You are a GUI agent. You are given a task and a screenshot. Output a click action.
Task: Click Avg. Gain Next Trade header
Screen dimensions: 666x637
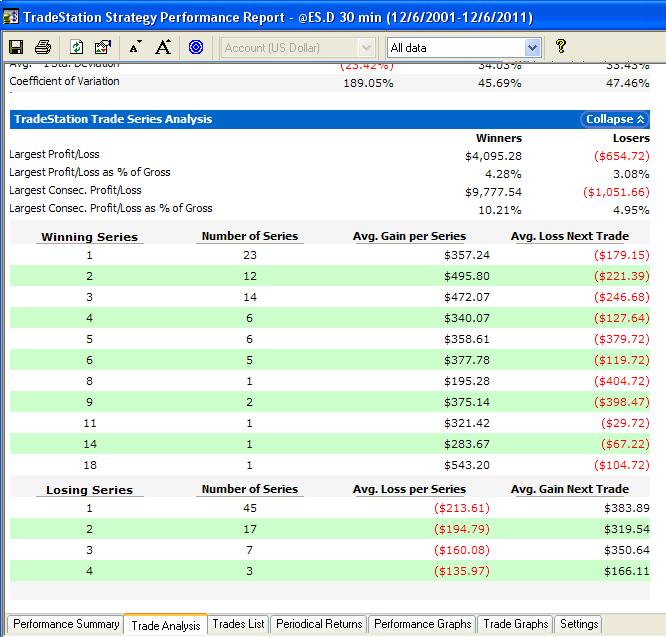570,489
